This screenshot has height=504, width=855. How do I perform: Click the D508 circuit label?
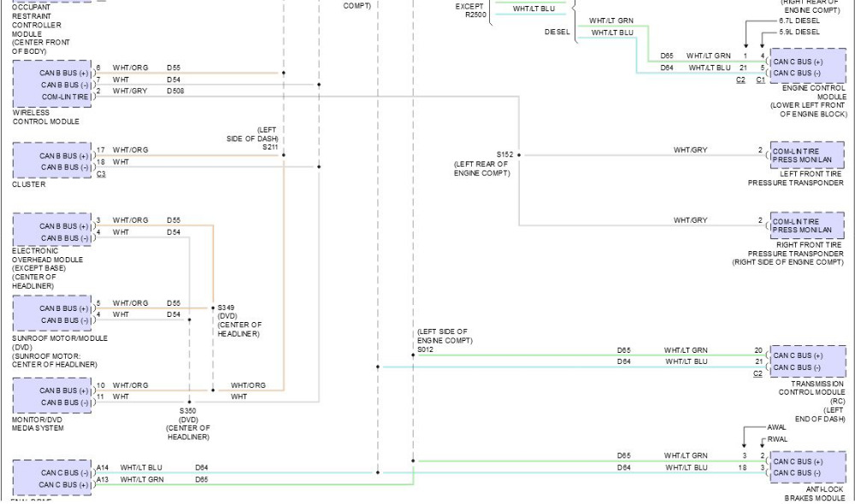(175, 91)
